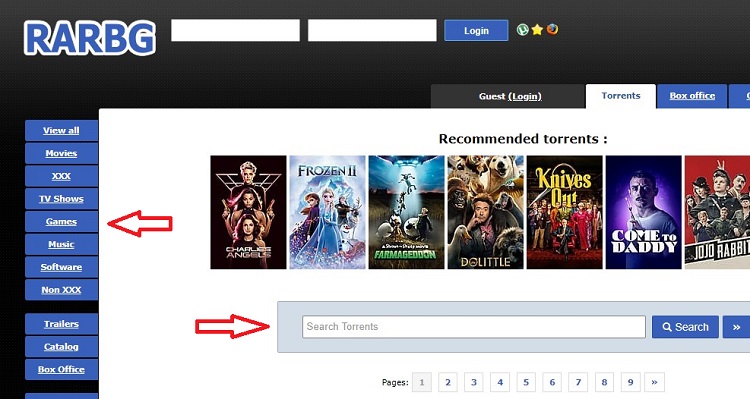
Task: Open Catalog link in sidebar
Action: coord(61,347)
